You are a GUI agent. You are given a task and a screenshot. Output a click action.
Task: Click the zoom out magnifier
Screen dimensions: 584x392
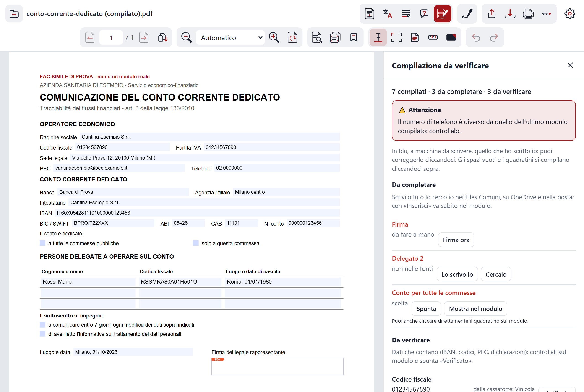pyautogui.click(x=186, y=38)
